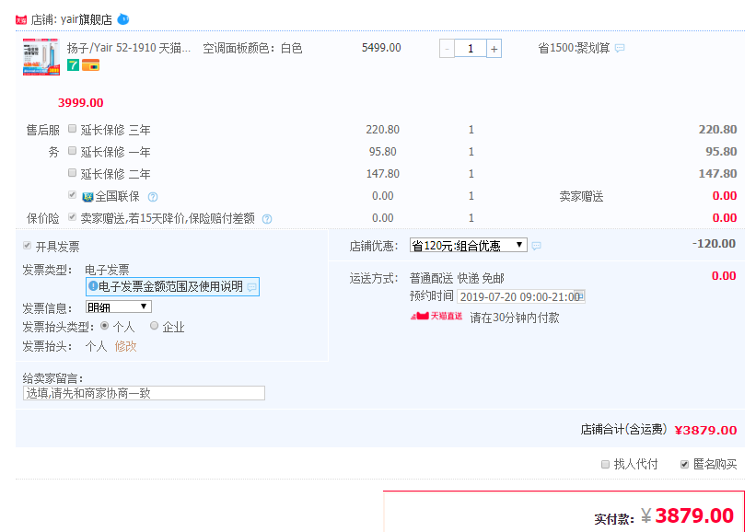The height and width of the screenshot is (532, 756).
Task: Expand 店铺优惠 省120元 dropdown
Action: coord(468,245)
